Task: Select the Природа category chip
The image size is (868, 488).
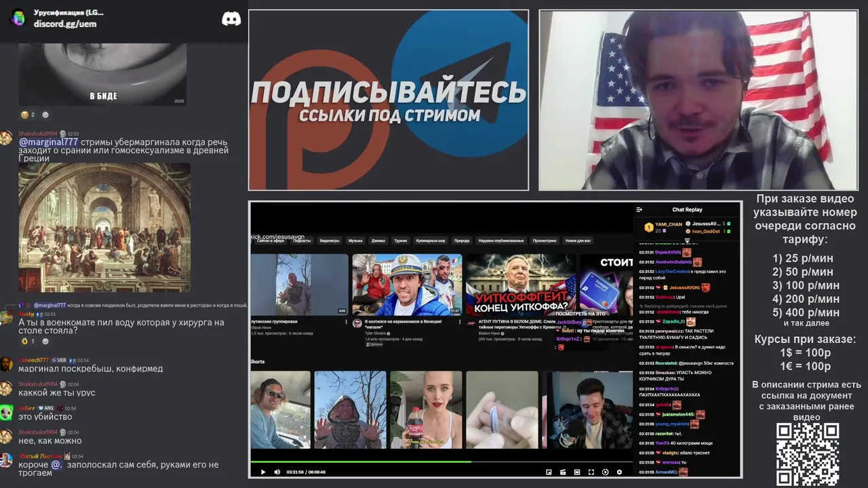Action: 462,241
